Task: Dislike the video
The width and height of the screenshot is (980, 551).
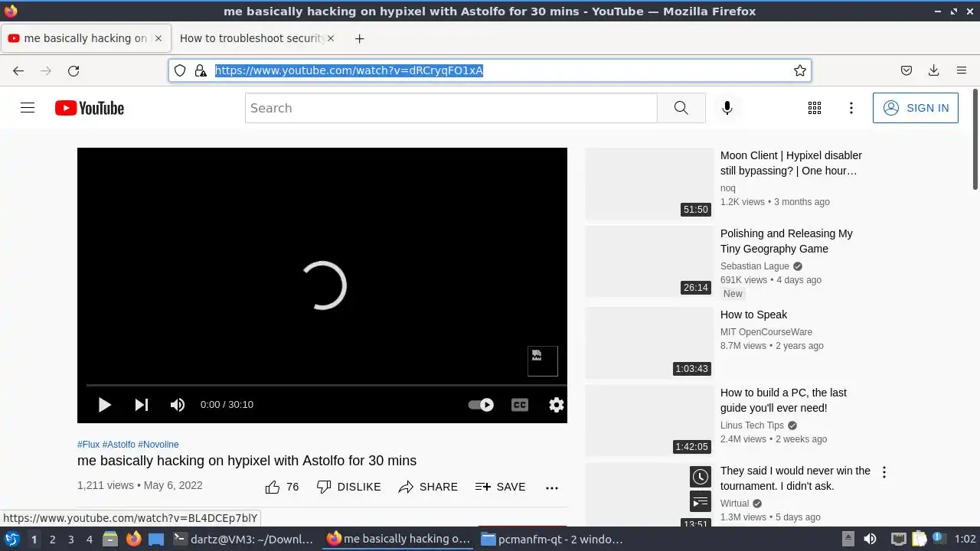Action: [x=348, y=487]
